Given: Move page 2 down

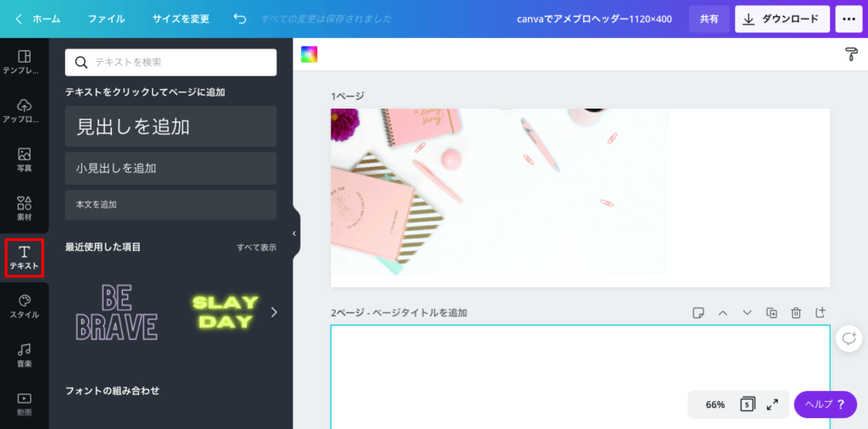Looking at the screenshot, I should (747, 313).
